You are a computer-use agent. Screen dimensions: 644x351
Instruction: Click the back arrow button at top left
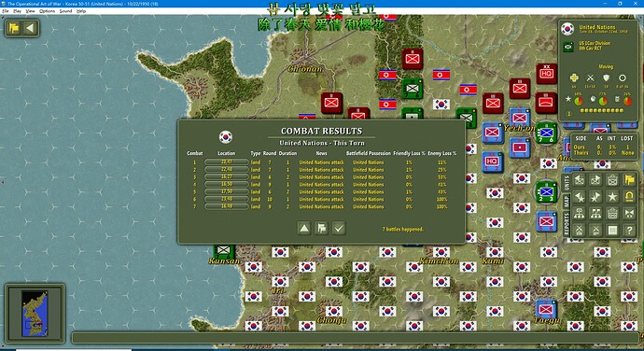[31, 28]
